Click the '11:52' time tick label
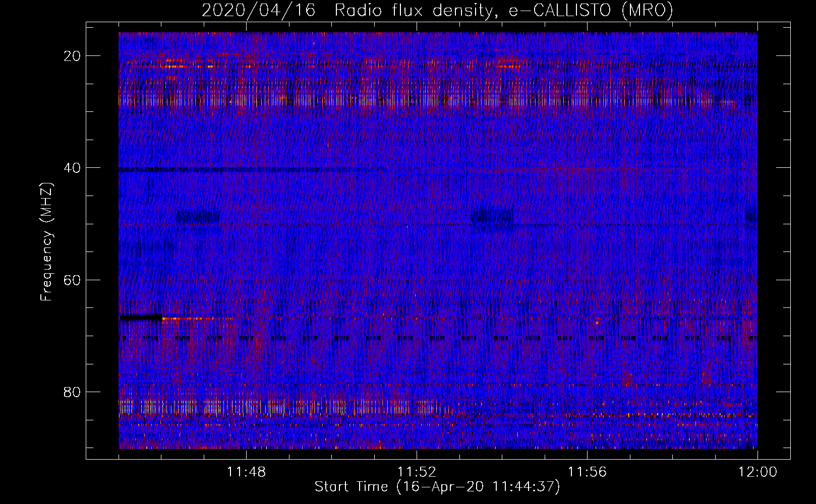 pos(417,472)
